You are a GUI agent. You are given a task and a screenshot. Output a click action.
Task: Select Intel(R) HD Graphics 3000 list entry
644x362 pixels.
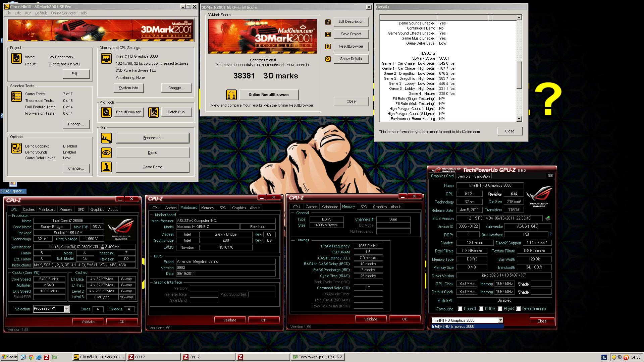pyautogui.click(x=467, y=326)
